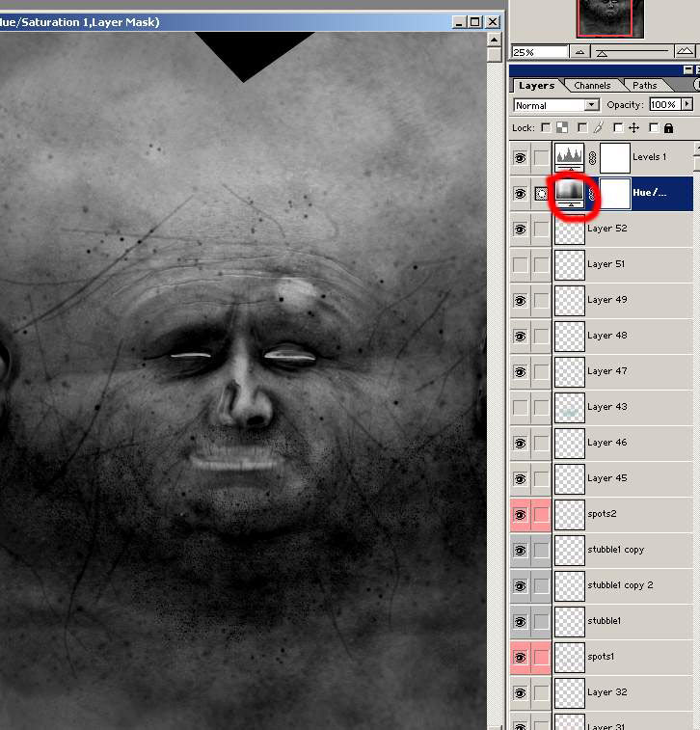The image size is (700, 730).
Task: Click the Levels 1 histogram thumbnail
Action: 570,156
